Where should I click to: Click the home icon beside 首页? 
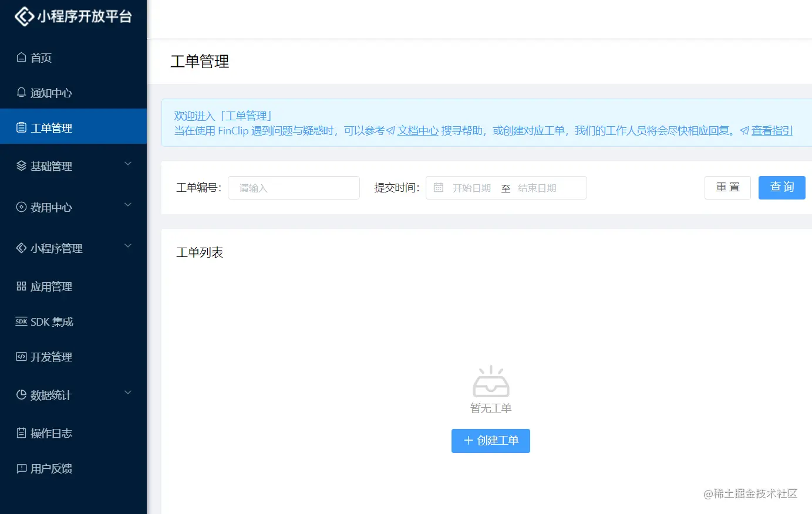pos(22,58)
